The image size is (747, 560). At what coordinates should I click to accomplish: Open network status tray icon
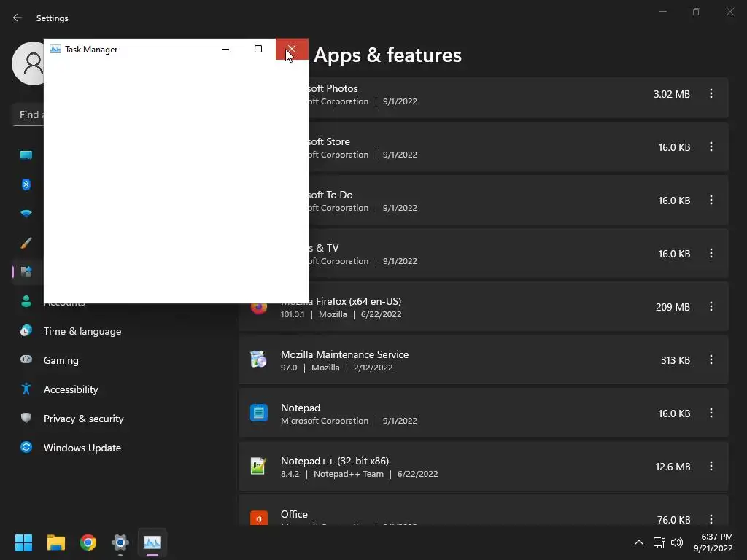[x=659, y=542]
